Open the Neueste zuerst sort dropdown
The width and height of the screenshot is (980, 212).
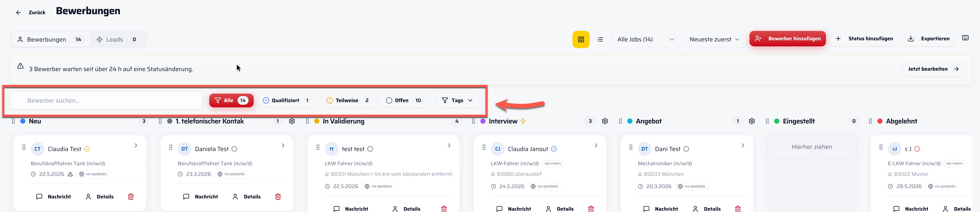pos(714,39)
